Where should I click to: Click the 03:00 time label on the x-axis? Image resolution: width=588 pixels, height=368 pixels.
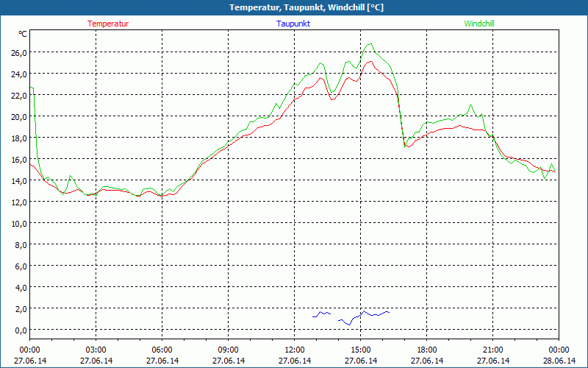point(96,350)
